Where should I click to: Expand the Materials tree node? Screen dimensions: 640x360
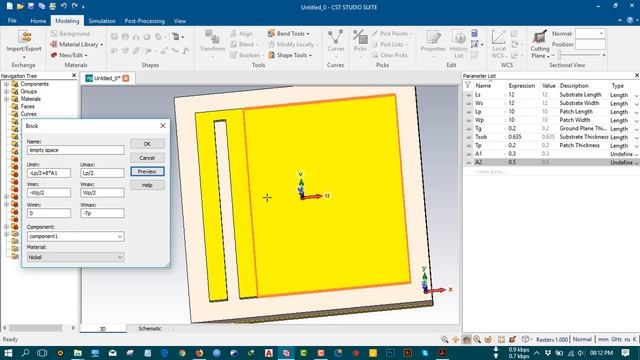point(7,99)
